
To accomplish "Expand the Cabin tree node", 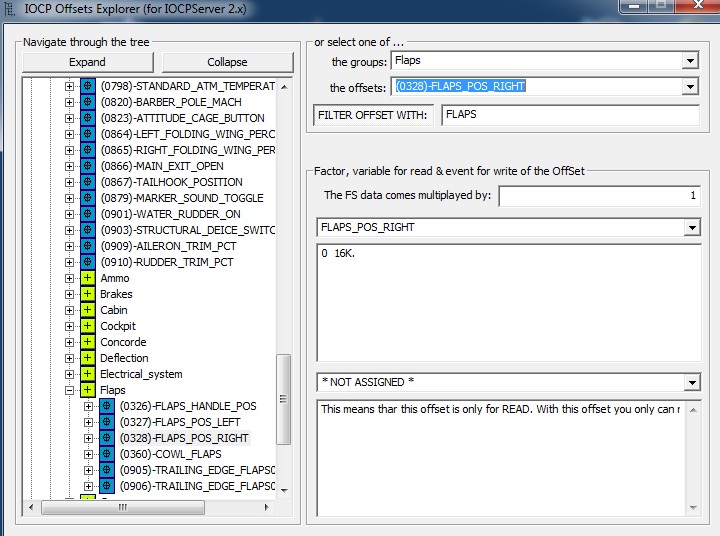I will 69,310.
